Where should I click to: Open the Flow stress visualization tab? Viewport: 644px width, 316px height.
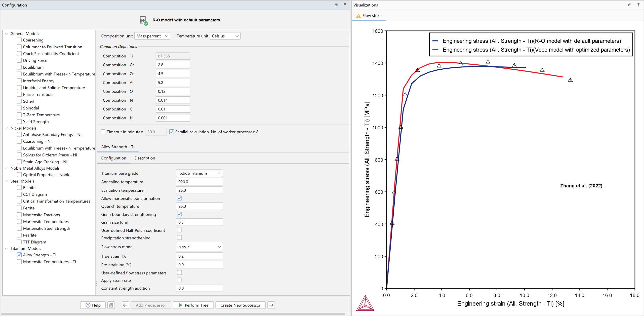click(x=369, y=16)
